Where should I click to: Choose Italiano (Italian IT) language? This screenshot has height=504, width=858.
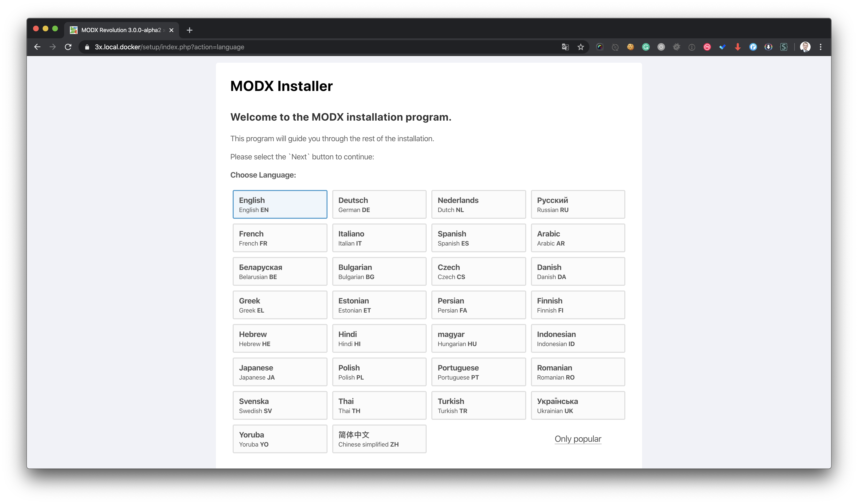tap(379, 238)
